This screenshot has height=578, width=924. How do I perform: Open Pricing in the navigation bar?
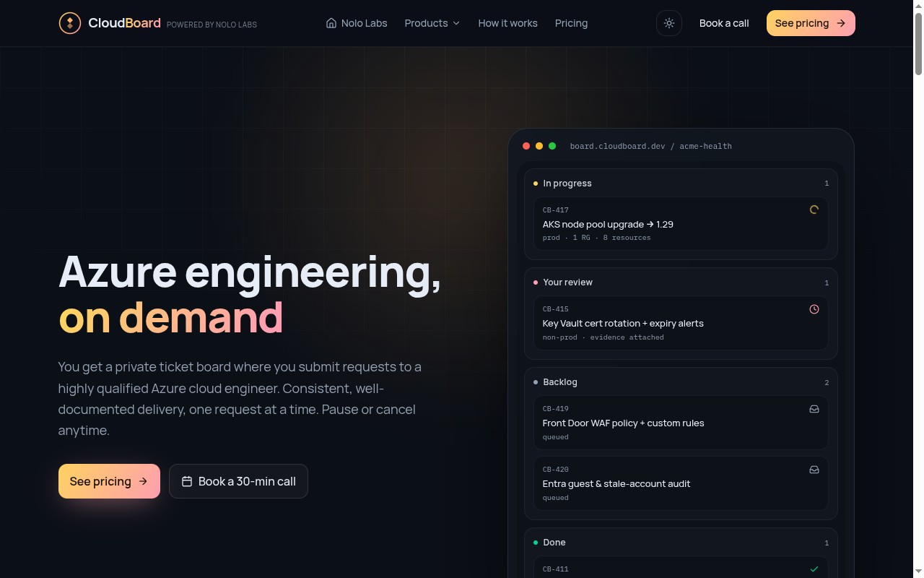[571, 23]
